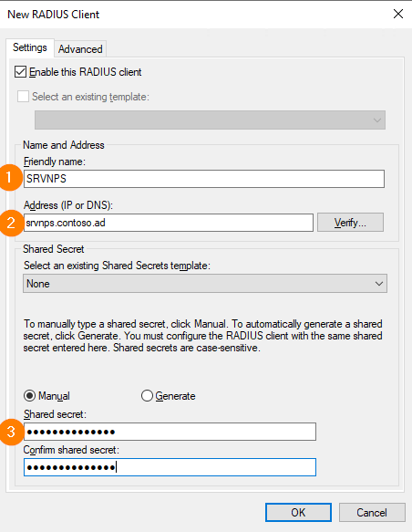Expand Shared Secrets template dropdown showing None
This screenshot has width=412, height=532.
[205, 283]
